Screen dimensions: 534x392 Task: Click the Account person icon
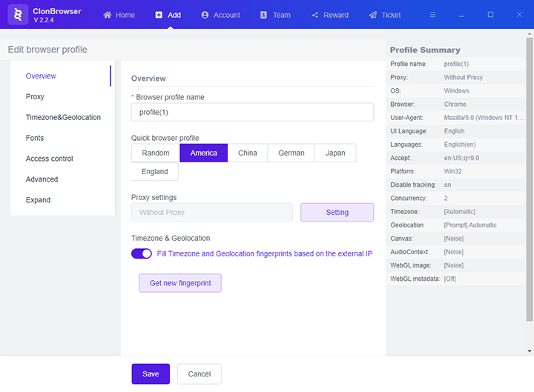(x=205, y=15)
